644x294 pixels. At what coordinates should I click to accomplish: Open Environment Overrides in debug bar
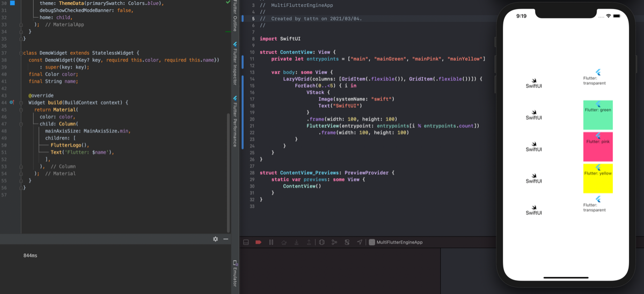coord(347,242)
